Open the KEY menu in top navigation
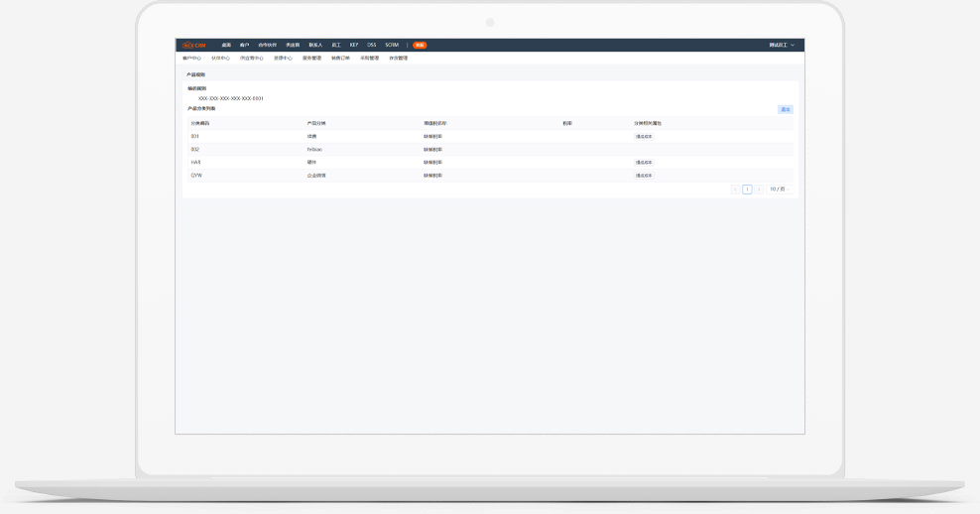The height and width of the screenshot is (514, 980). pos(354,45)
